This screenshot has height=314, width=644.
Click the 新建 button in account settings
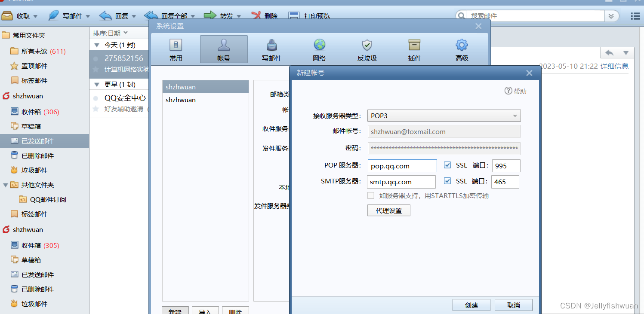click(x=175, y=311)
